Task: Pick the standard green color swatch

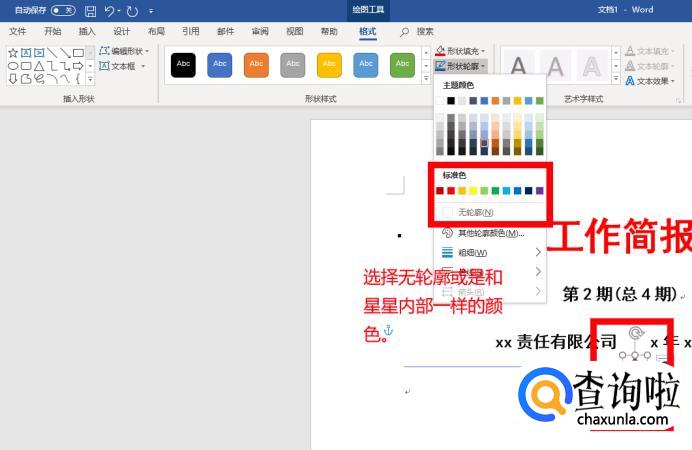Action: coord(495,191)
